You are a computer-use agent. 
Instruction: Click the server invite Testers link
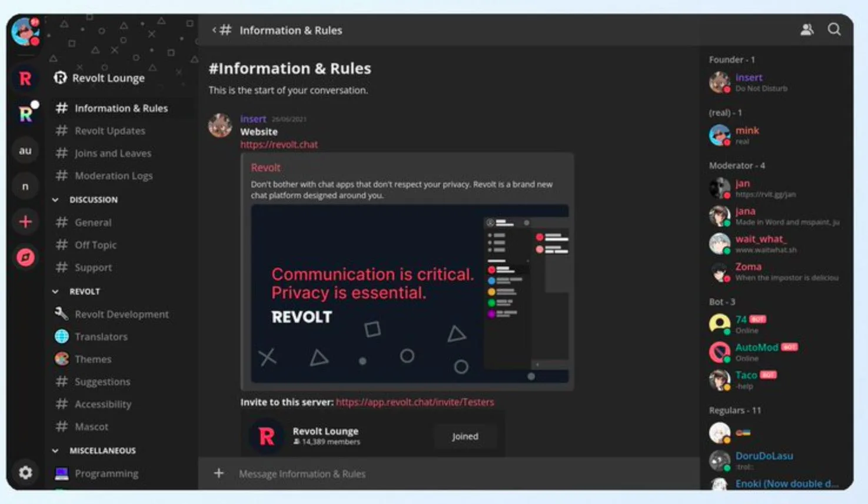(414, 402)
